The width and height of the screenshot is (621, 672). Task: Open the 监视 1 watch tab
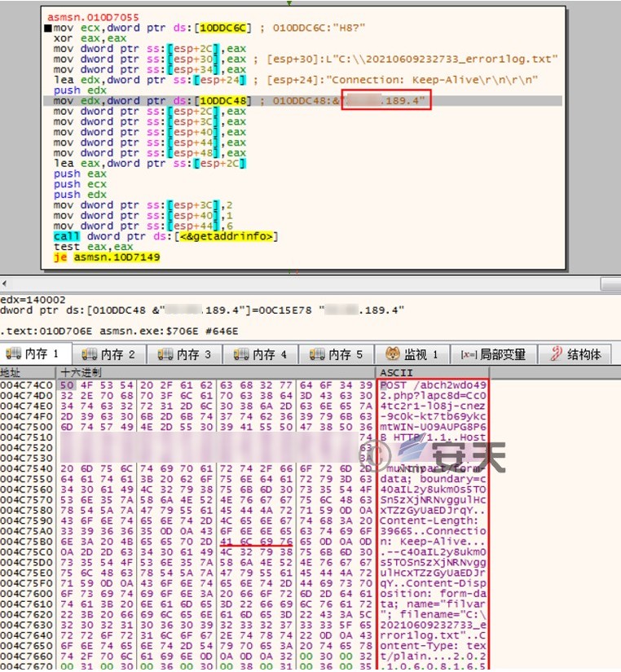tap(412, 354)
